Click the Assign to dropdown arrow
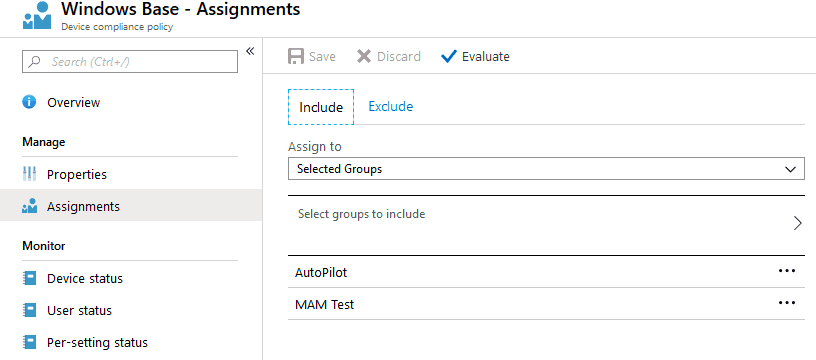 click(790, 170)
